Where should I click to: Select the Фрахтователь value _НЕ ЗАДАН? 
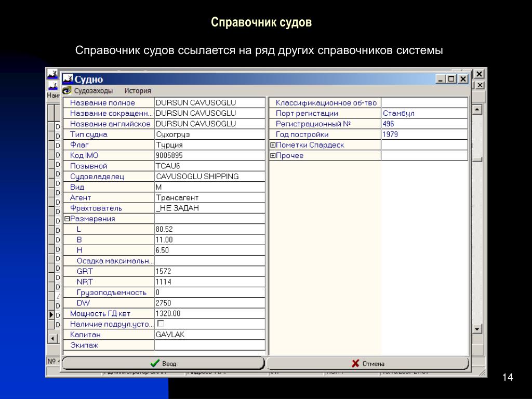210,208
